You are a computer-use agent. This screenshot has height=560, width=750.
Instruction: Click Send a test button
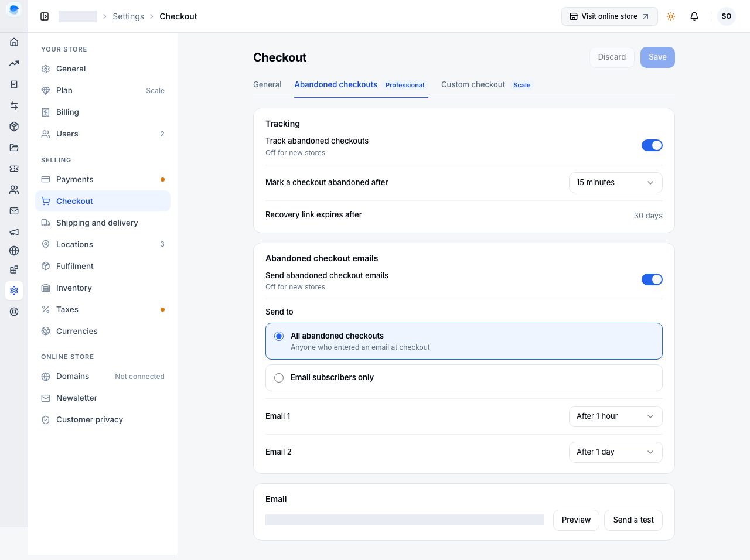tap(633, 520)
